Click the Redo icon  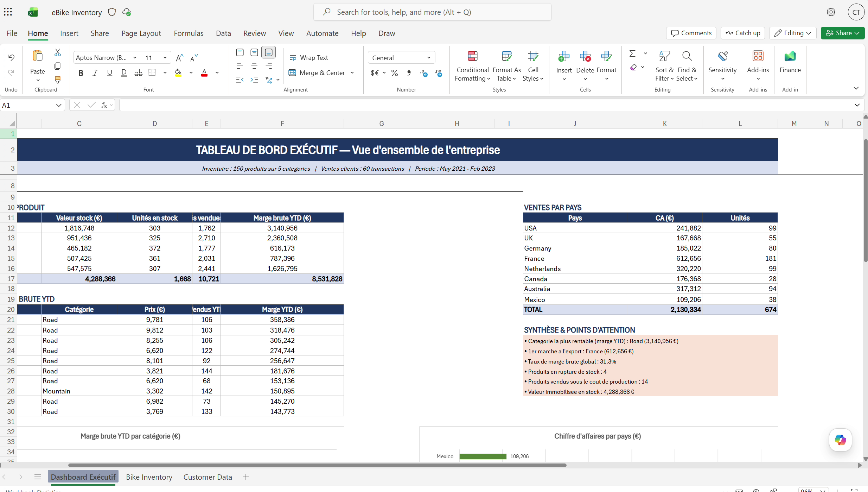pyautogui.click(x=11, y=72)
